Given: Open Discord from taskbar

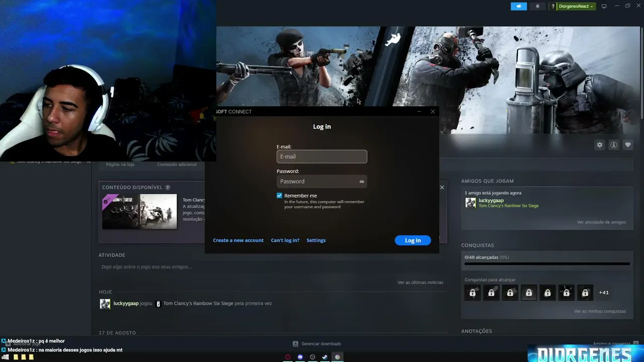Looking at the screenshot, I should pos(300,357).
